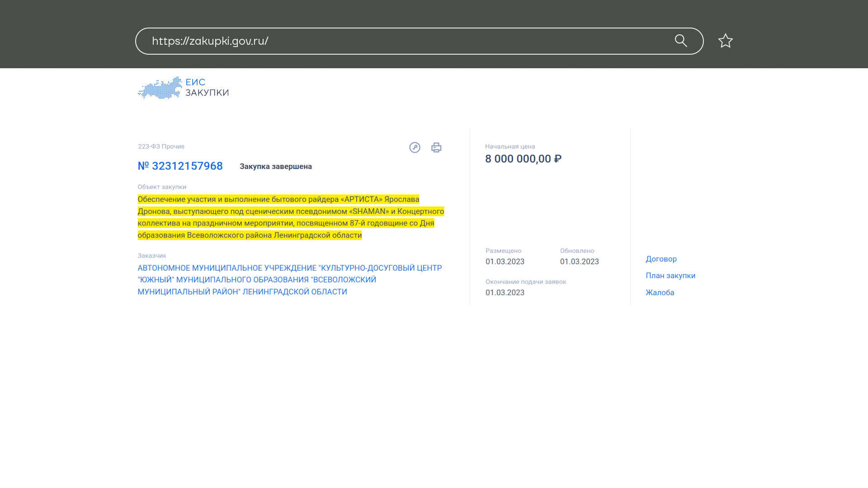Click the electronic signature key icon

pos(415,147)
